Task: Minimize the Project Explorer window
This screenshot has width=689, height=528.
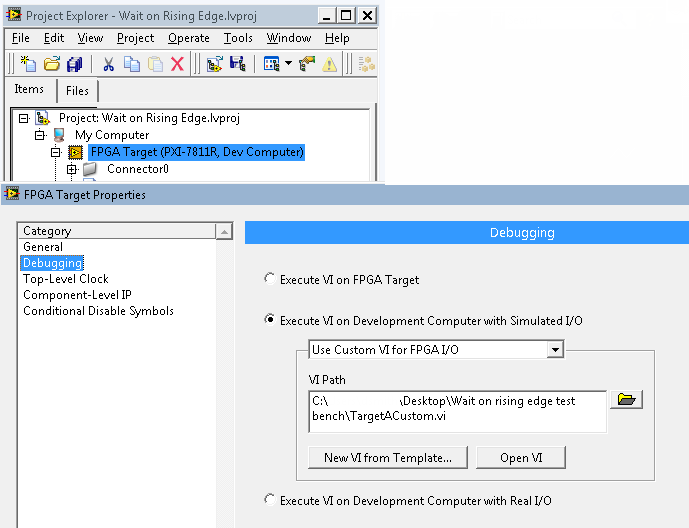Action: pos(326,16)
